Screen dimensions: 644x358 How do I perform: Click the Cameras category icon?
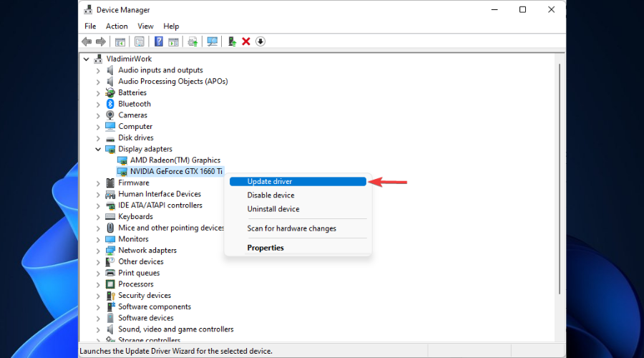(x=110, y=115)
